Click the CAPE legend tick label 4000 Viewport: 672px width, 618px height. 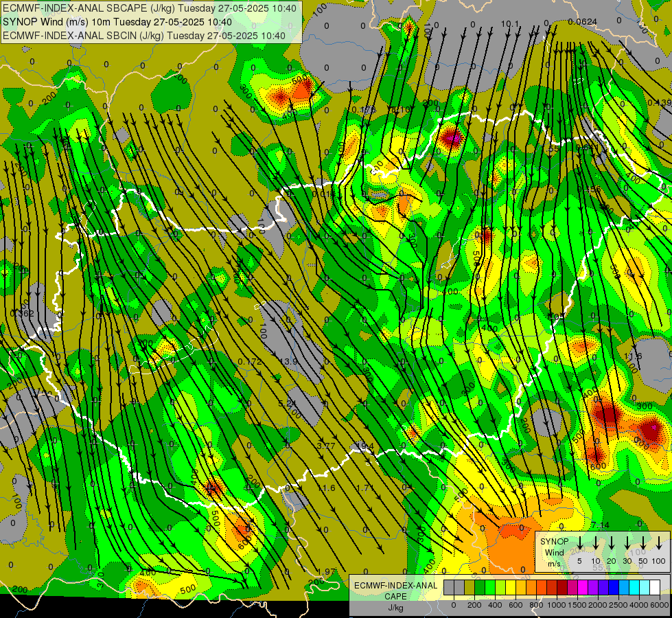tap(638, 605)
